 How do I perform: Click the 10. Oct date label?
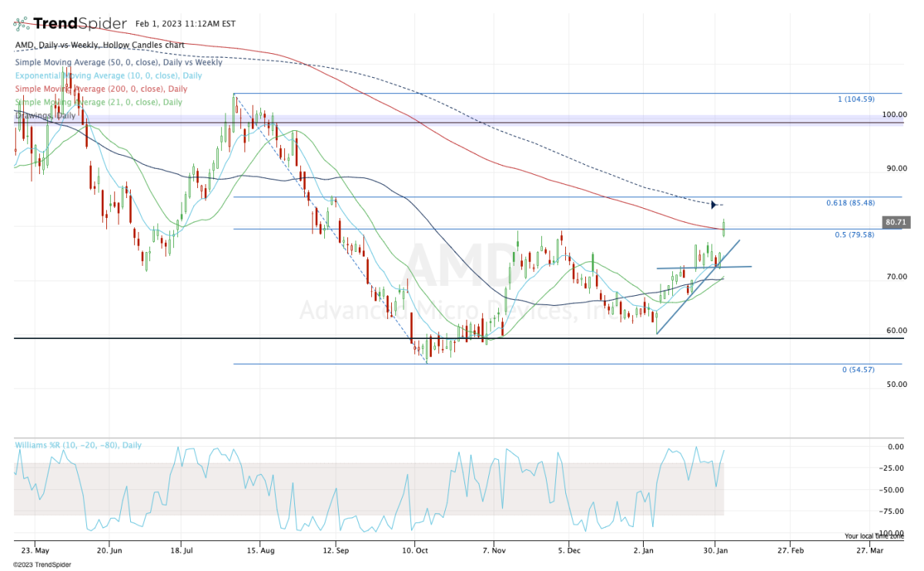414,550
